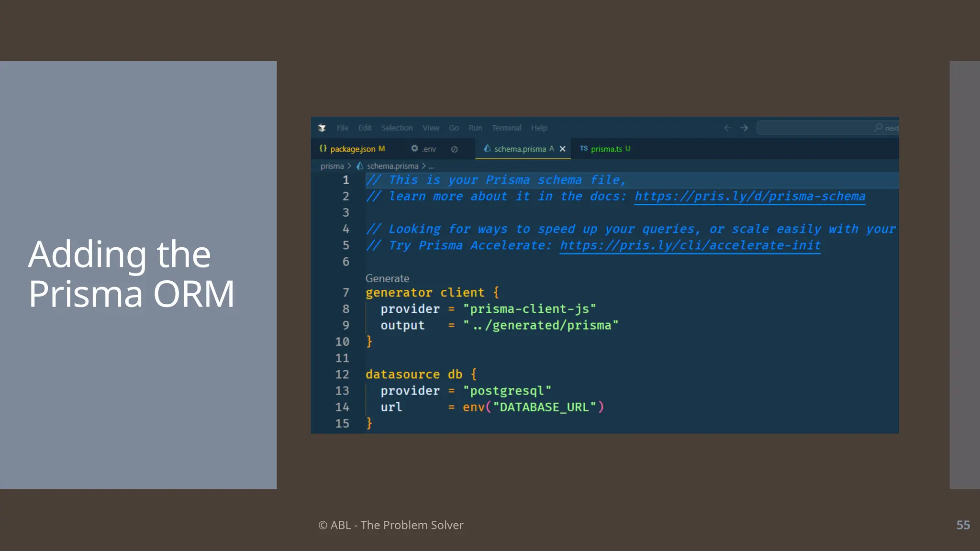The height and width of the screenshot is (551, 980).
Task: Click the text "generator client {"
Action: click(433, 292)
